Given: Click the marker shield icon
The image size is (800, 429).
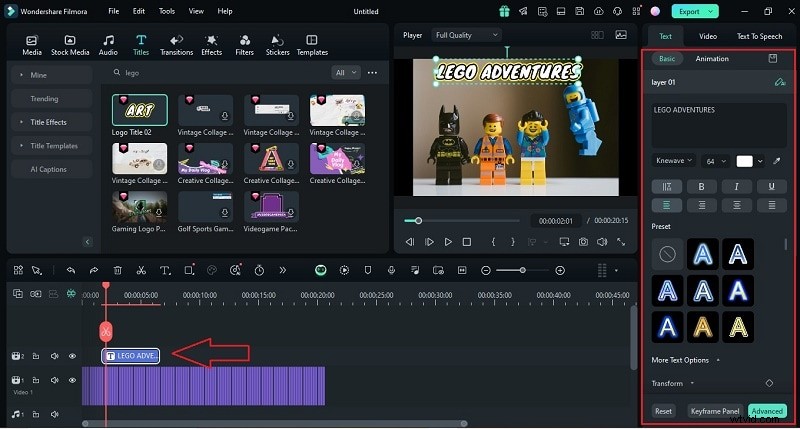Looking at the screenshot, I should pos(368,270).
